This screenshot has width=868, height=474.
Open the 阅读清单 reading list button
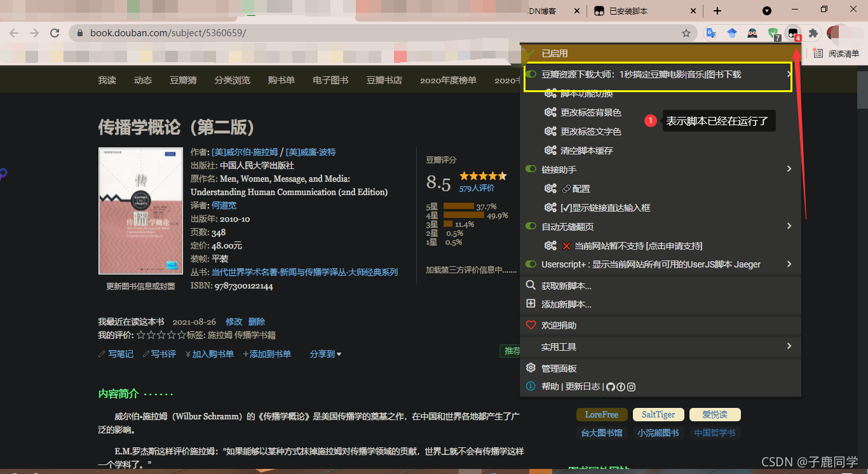(x=836, y=53)
